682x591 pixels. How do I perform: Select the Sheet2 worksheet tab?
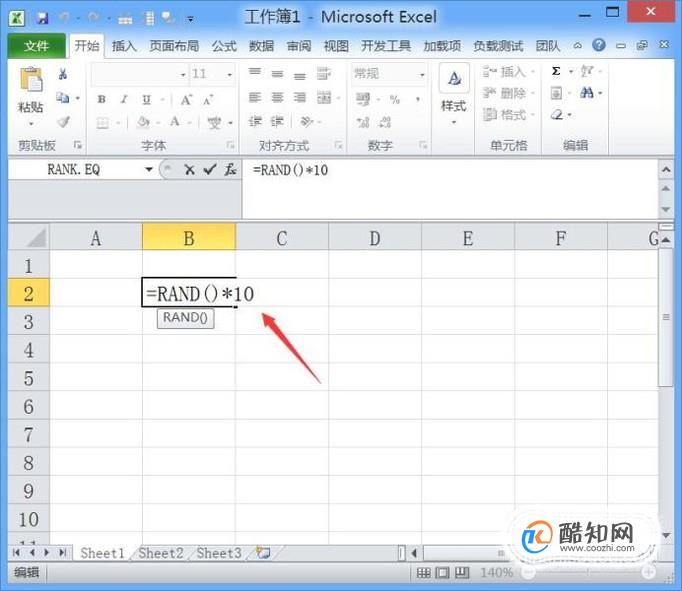coord(160,553)
